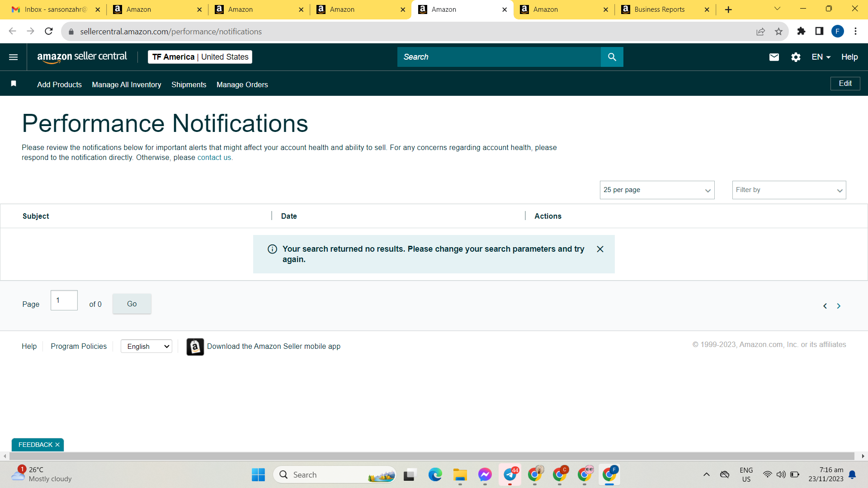Click the search magnifier button
This screenshot has height=488, width=868.
(612, 57)
